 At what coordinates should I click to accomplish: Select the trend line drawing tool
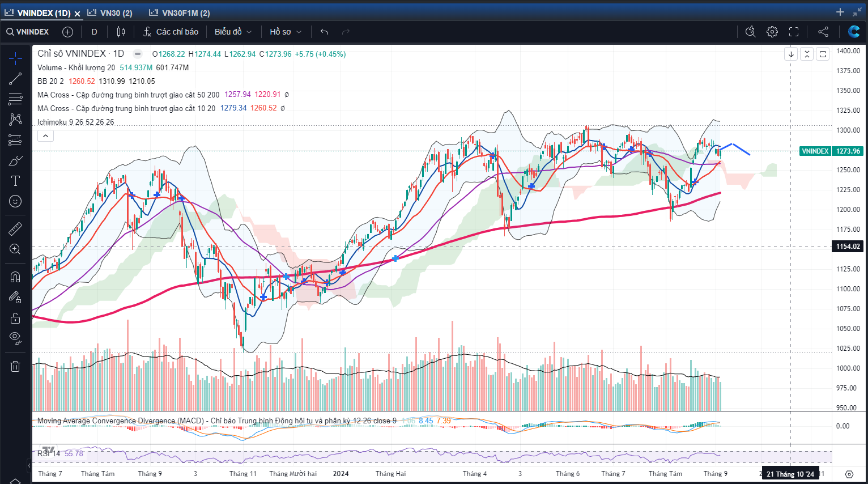(15, 79)
